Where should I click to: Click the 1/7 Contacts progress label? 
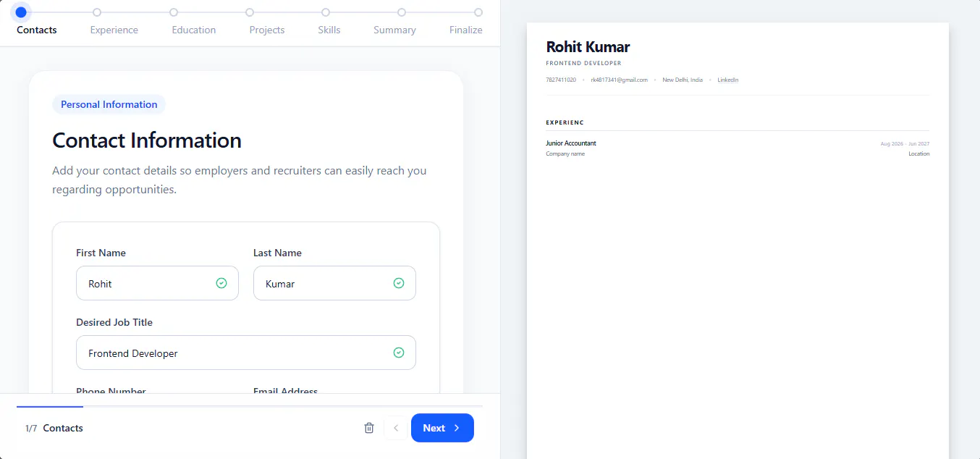tap(54, 428)
